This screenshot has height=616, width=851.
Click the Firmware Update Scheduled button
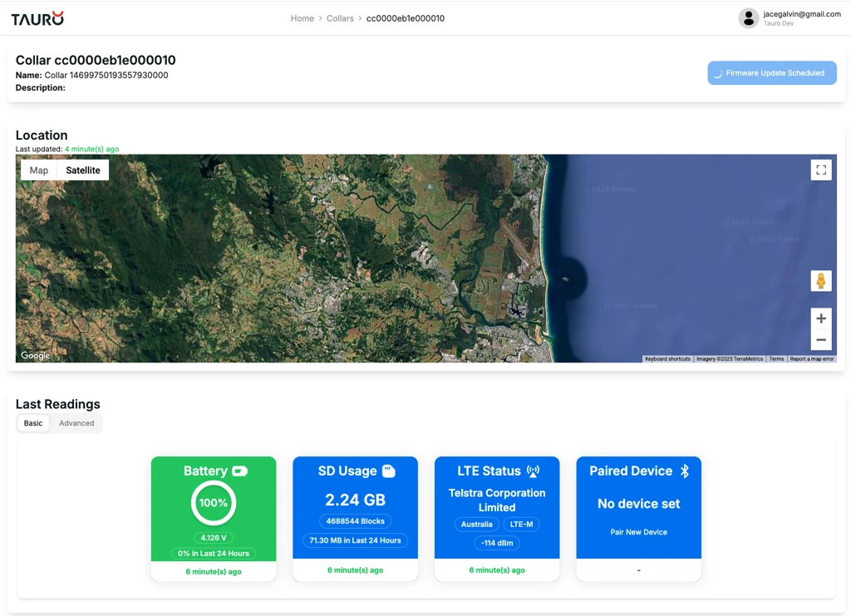click(772, 73)
